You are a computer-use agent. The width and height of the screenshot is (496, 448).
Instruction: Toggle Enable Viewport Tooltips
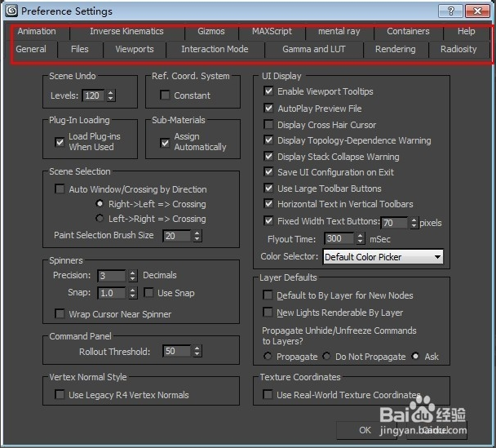pos(268,91)
